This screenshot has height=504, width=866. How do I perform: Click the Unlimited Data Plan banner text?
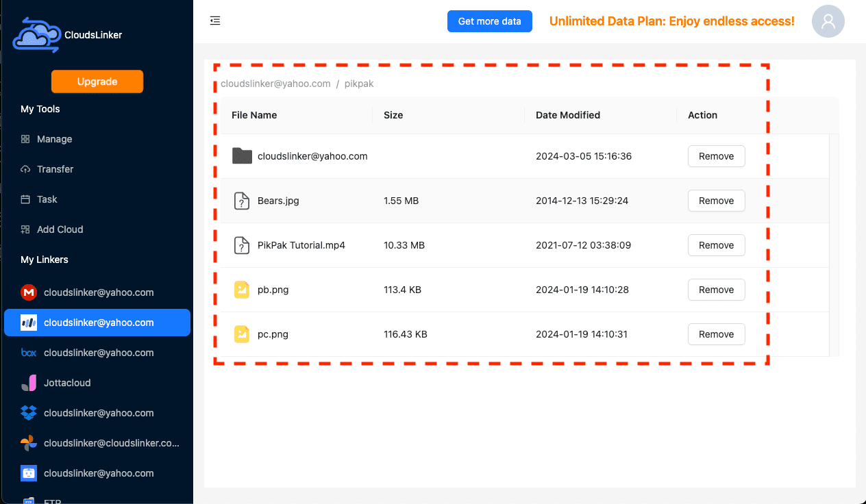672,21
